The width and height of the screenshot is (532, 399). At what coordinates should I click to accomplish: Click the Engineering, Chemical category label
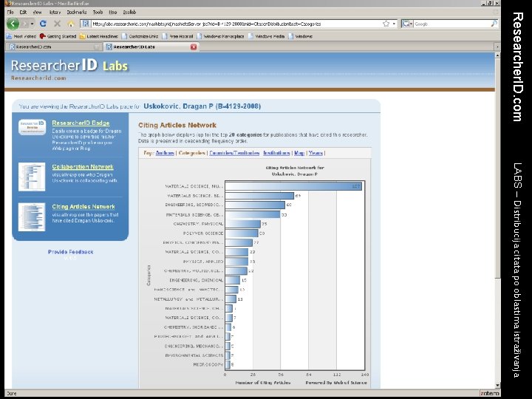(197, 280)
